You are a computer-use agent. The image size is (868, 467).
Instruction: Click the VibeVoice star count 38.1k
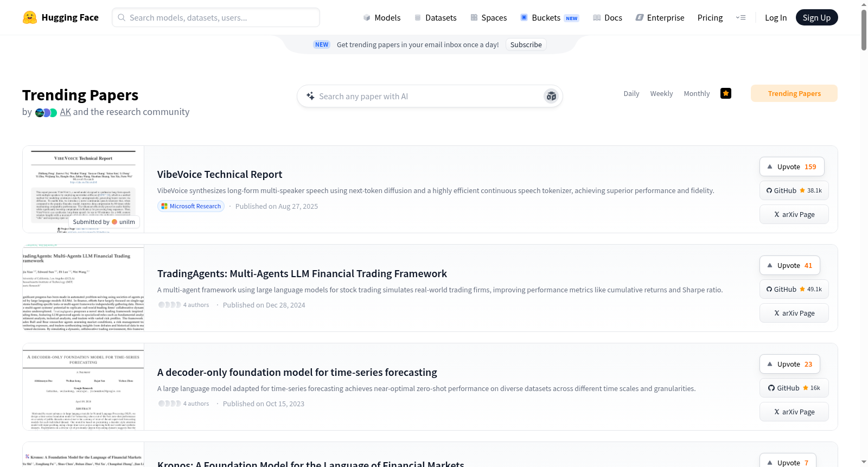click(811, 190)
